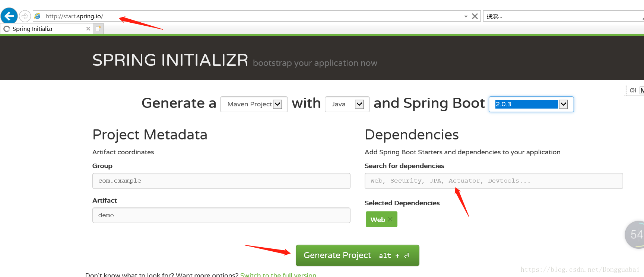Click the Artifact coordinates text

[x=123, y=152]
